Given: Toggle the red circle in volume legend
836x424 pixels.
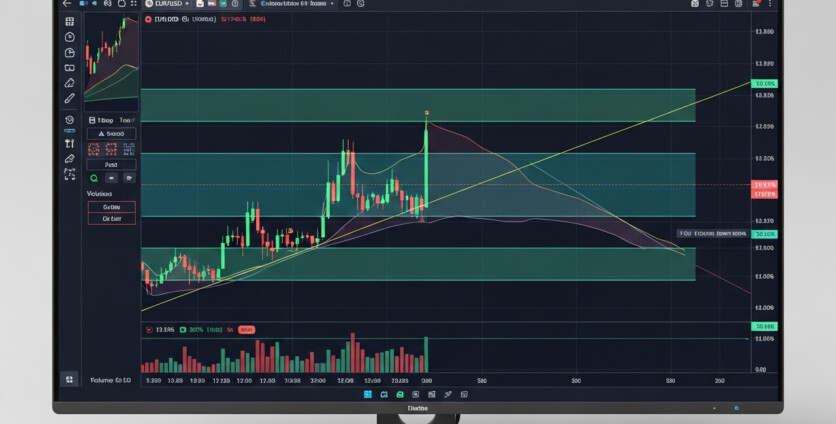Looking at the screenshot, I should coord(149,330).
